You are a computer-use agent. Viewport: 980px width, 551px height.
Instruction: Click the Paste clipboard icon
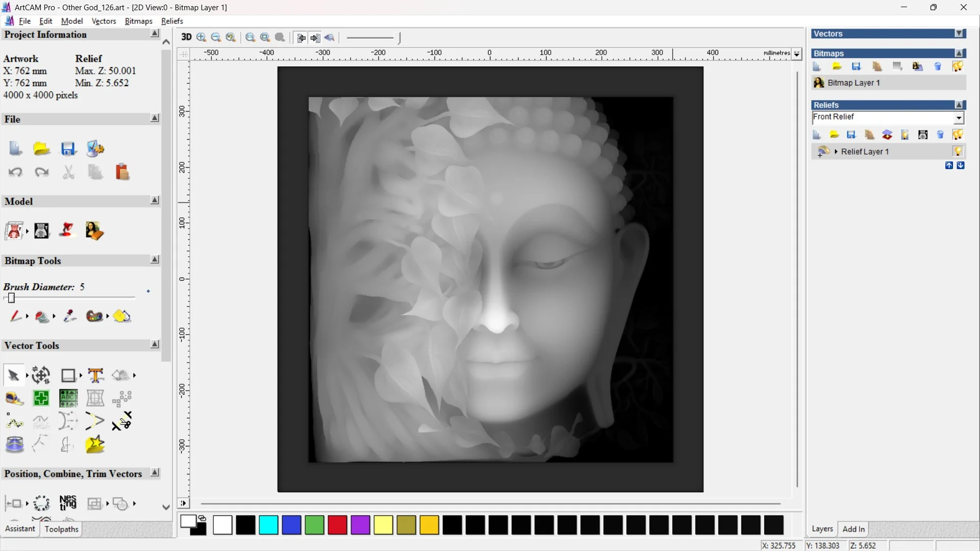click(122, 172)
